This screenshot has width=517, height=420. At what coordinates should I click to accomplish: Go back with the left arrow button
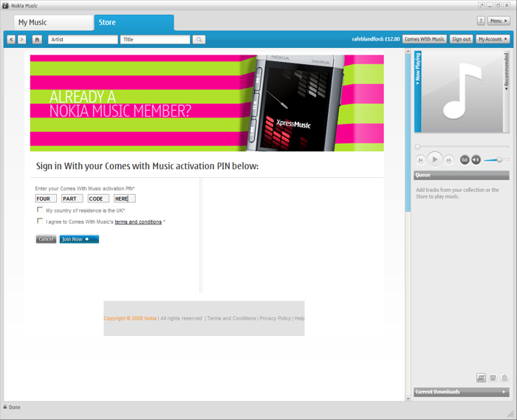click(11, 40)
